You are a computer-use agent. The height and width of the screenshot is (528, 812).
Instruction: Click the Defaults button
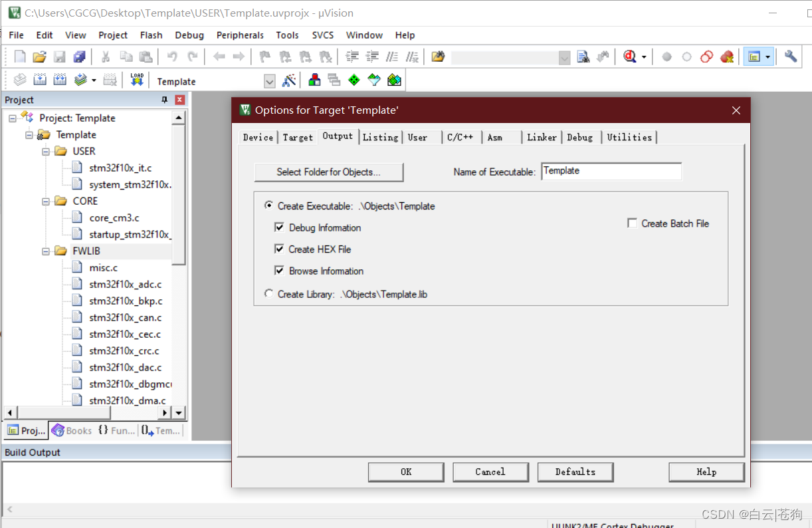point(575,472)
